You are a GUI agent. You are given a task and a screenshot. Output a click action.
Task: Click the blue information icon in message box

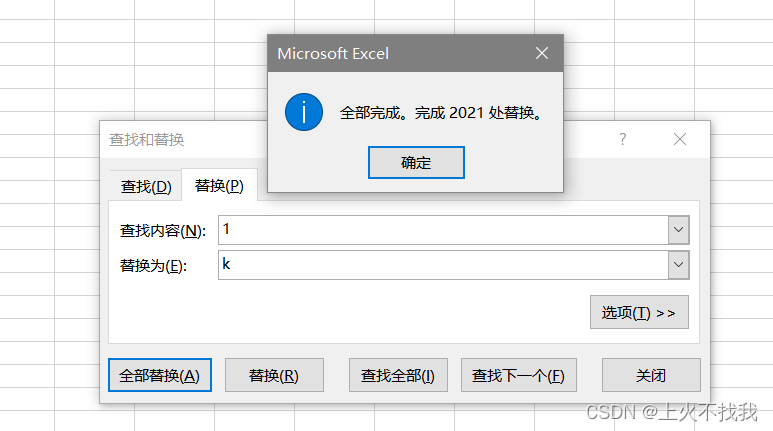tap(304, 112)
